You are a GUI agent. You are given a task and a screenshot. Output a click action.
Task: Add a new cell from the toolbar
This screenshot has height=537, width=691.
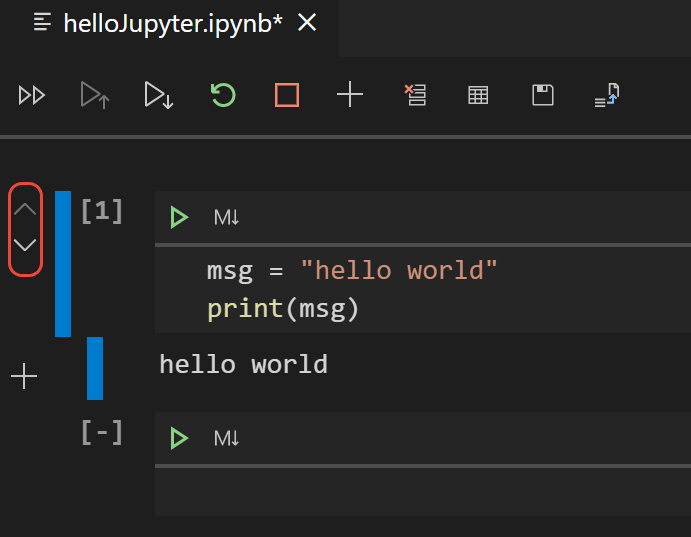coord(350,94)
